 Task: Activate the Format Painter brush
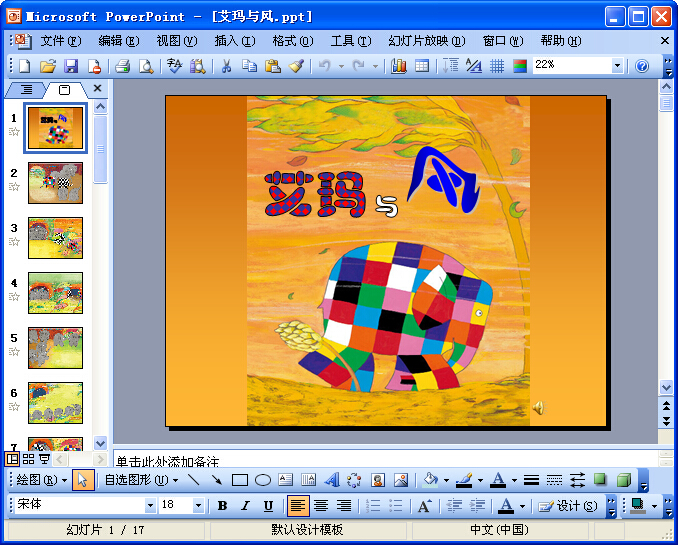pos(297,66)
